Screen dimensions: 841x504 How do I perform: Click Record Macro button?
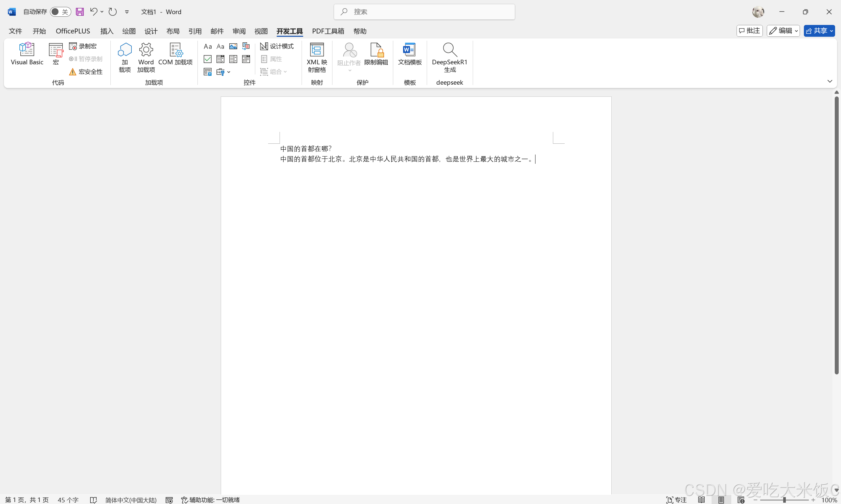(83, 46)
